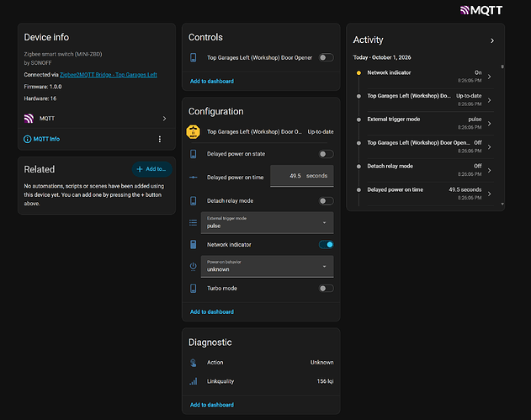This screenshot has height=420, width=531.
Task: Click the Today - October 1, 2026 heading
Action: pos(382,57)
